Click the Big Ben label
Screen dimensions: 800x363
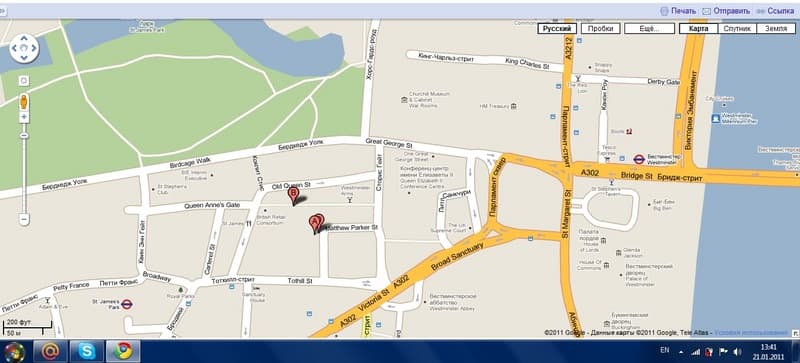pyautogui.click(x=664, y=205)
